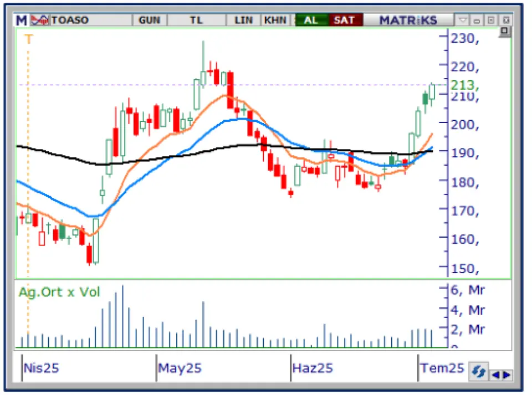Image resolution: width=532 pixels, height=395 pixels.
Task: Click the 180 price axis label
Action: [x=464, y=183]
